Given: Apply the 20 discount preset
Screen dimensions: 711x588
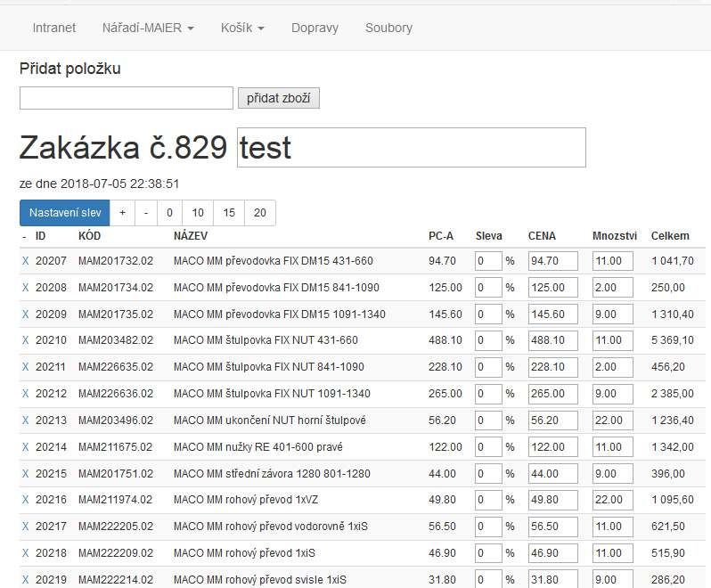Looking at the screenshot, I should (259, 213).
